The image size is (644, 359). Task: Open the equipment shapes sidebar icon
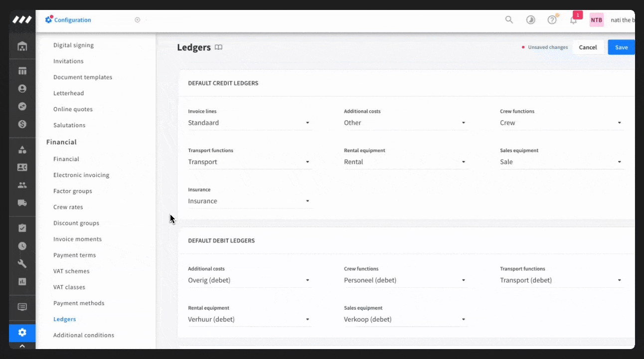point(22,150)
